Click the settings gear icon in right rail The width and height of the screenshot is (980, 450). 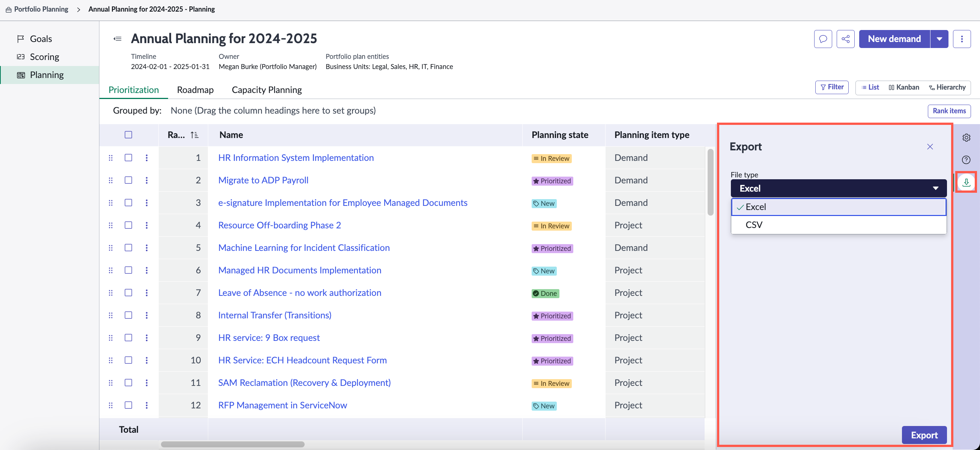[x=966, y=138]
